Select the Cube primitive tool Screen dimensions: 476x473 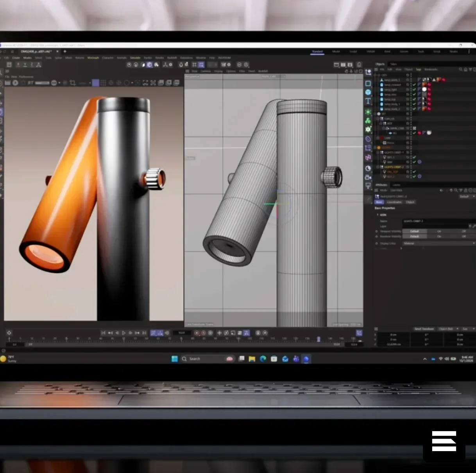pyautogui.click(x=368, y=92)
